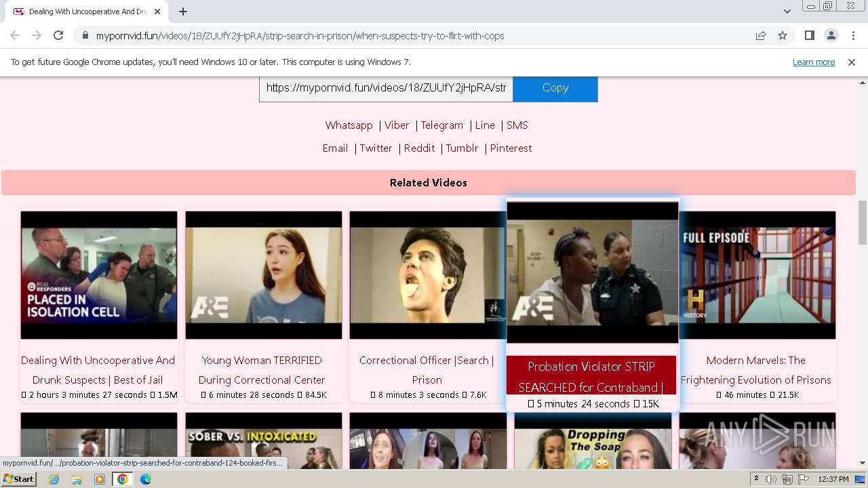Open the network tray icon
868x488 pixels.
point(787,479)
